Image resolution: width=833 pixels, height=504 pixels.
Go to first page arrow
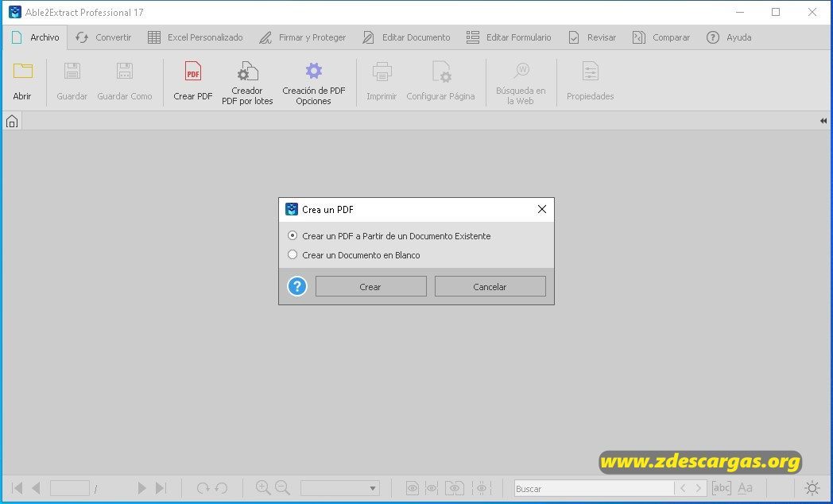17,487
